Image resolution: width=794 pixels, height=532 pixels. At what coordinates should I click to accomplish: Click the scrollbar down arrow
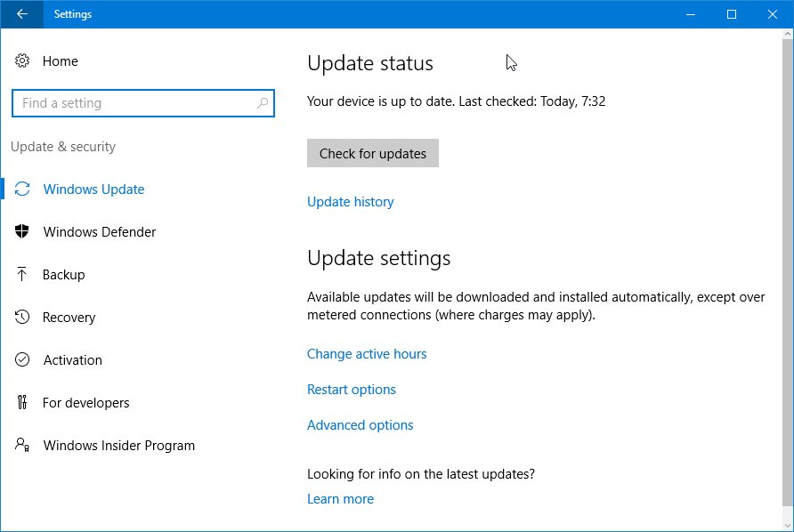coord(788,525)
